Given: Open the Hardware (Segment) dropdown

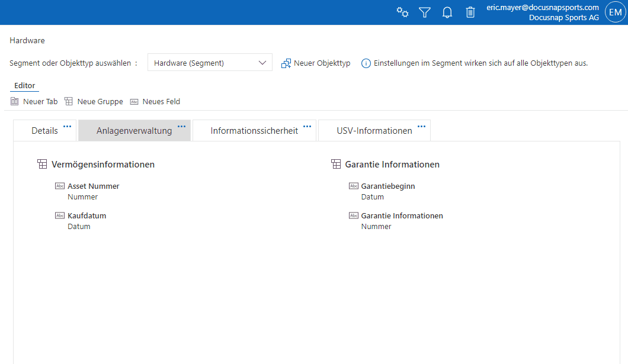Looking at the screenshot, I should click(x=210, y=62).
